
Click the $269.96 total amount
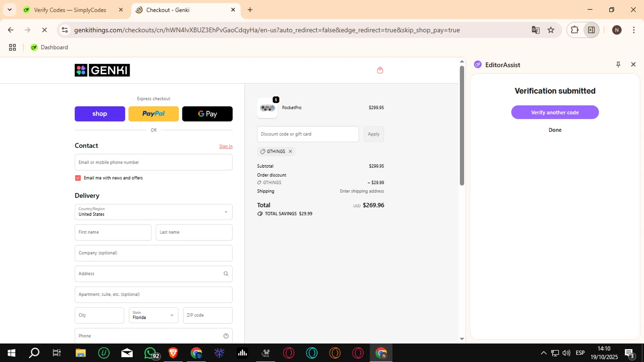[374, 205]
